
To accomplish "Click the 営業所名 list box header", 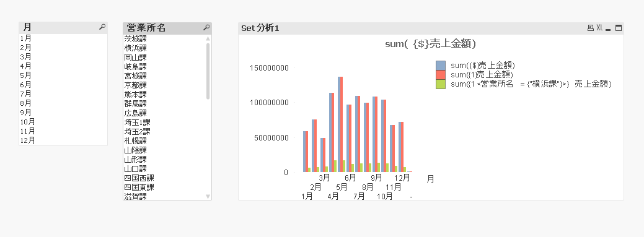I will [167, 28].
